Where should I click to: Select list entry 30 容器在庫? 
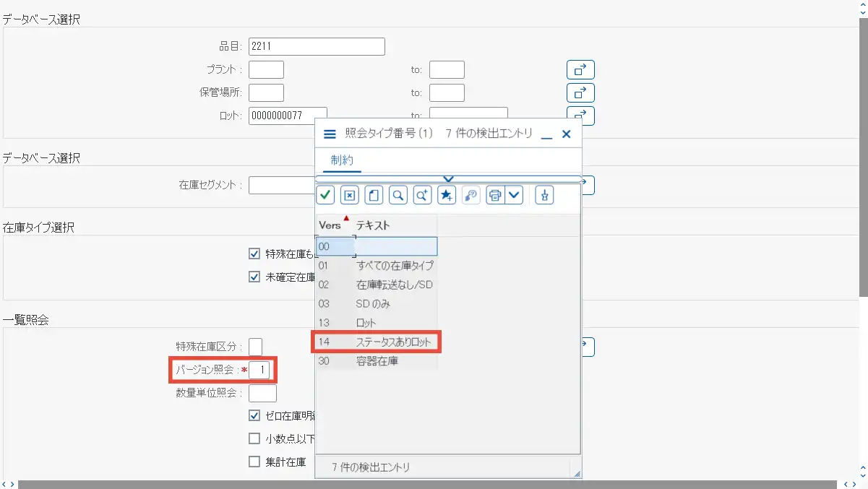pyautogui.click(x=376, y=362)
